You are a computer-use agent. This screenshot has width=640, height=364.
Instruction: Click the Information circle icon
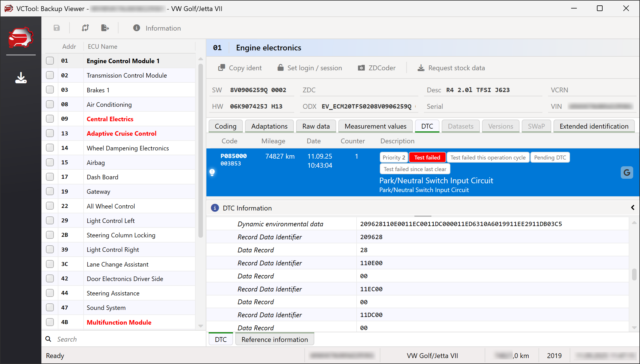(x=137, y=28)
